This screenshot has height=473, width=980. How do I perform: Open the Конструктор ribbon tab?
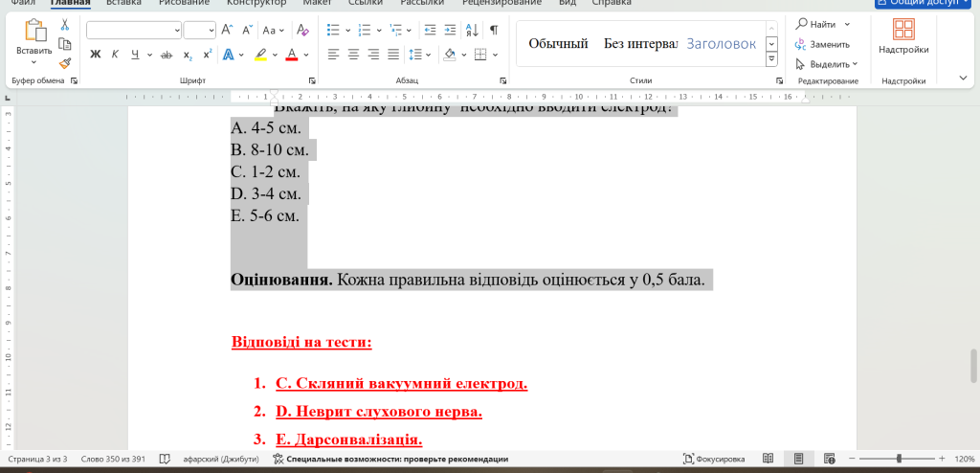(x=256, y=3)
